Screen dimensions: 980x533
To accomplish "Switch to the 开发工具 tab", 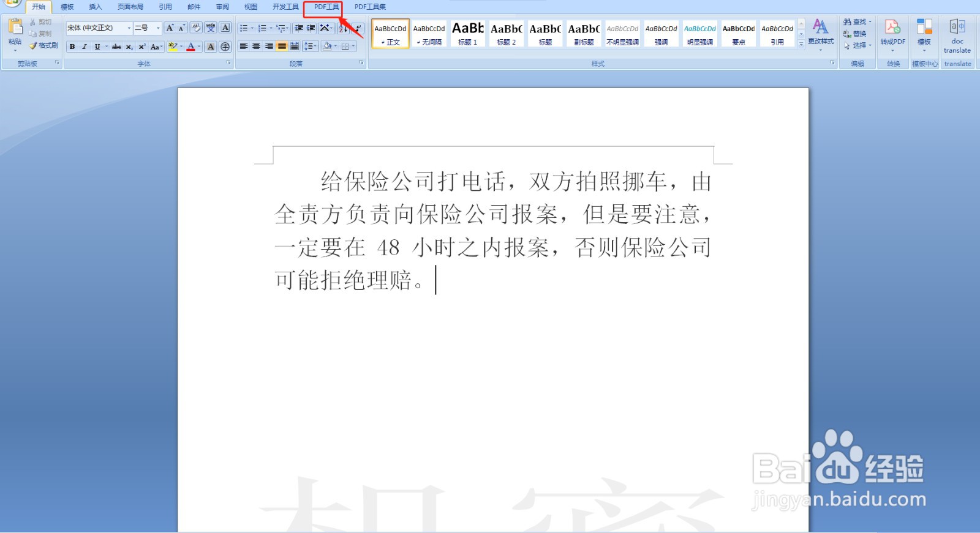I will [x=285, y=7].
